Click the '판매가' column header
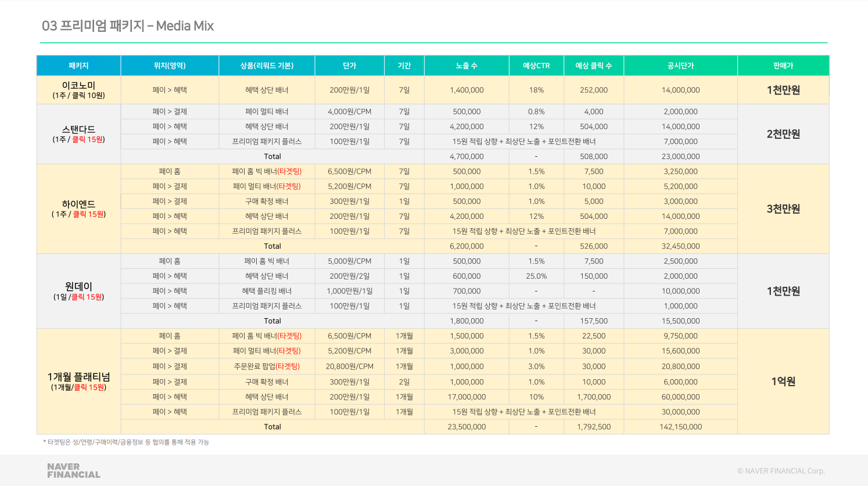 click(783, 66)
